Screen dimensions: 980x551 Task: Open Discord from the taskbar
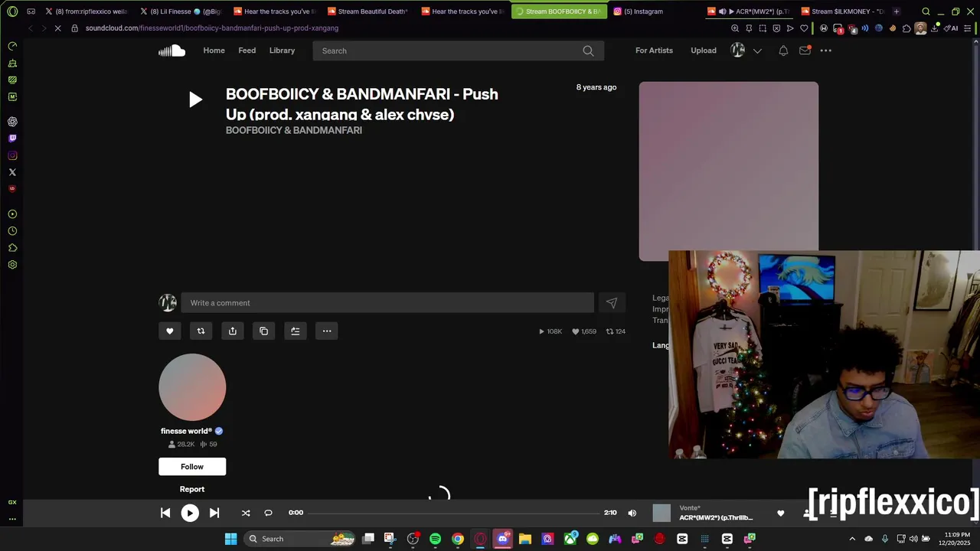click(502, 539)
